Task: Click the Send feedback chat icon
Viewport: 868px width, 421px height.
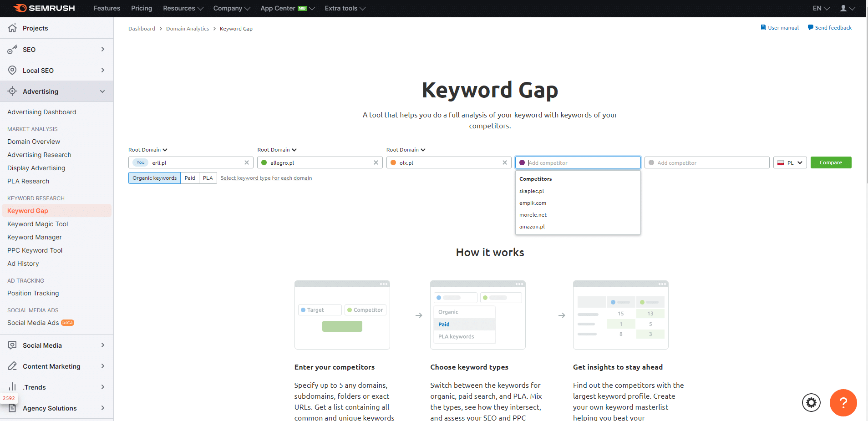Action: 810,27
